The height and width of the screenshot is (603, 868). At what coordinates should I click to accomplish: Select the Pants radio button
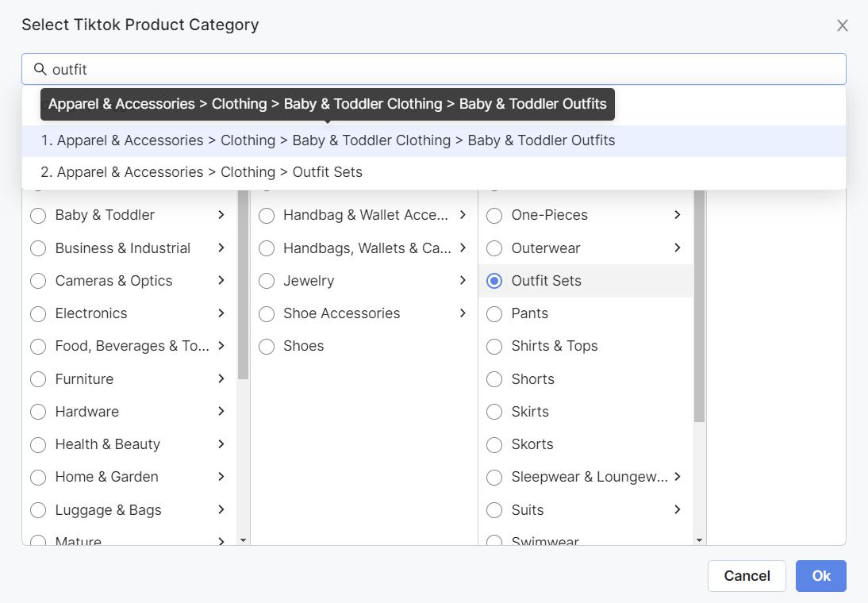click(x=494, y=314)
